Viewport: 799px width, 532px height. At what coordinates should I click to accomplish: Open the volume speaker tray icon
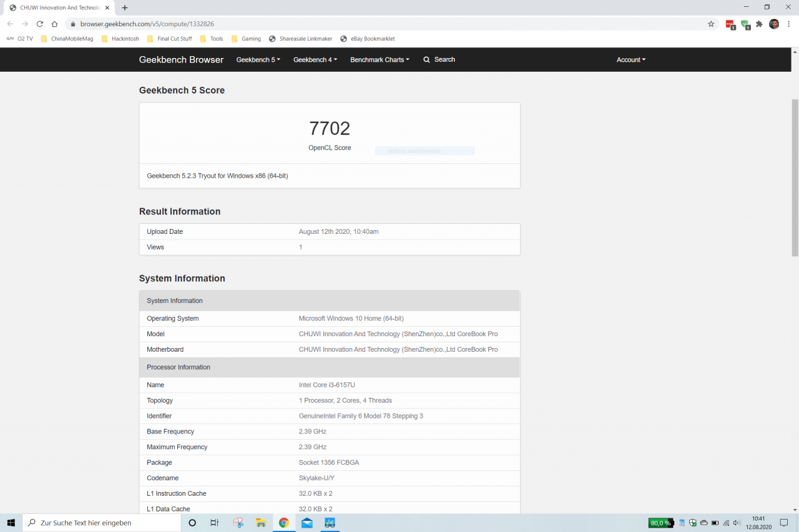tap(737, 523)
